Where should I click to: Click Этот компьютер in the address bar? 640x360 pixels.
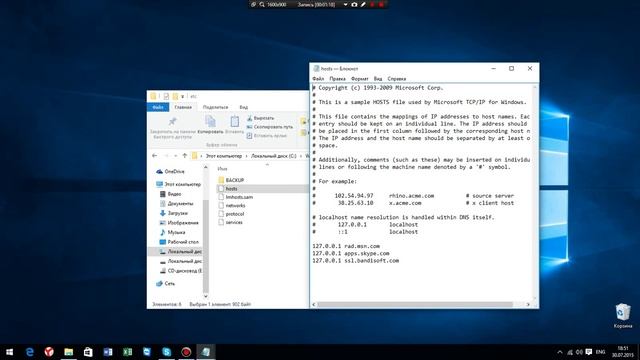pos(224,156)
